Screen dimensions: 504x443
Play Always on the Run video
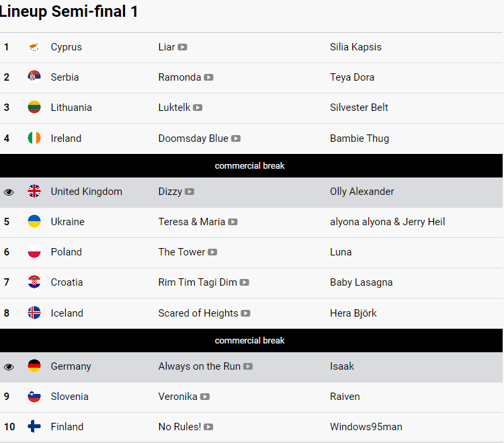[248, 366]
